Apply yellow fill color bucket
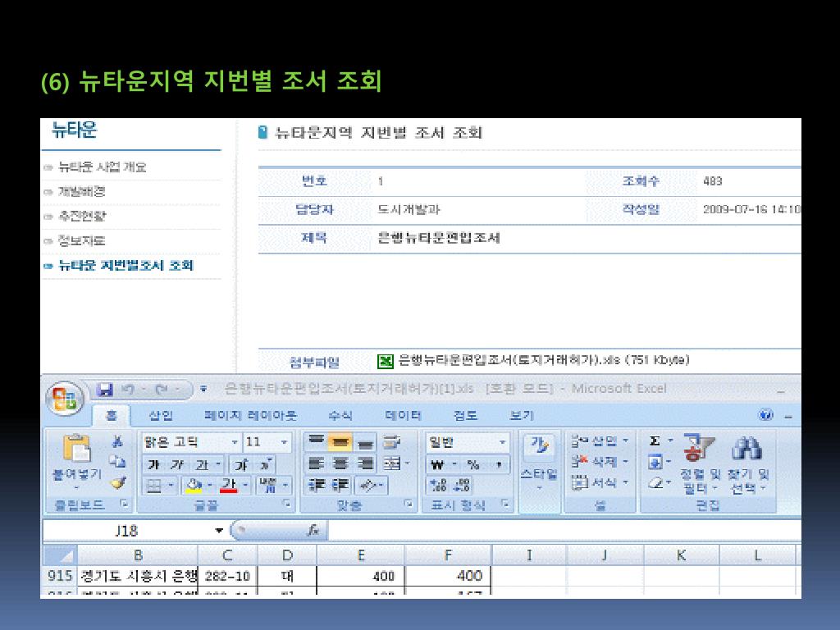840x630 pixels. point(194,486)
